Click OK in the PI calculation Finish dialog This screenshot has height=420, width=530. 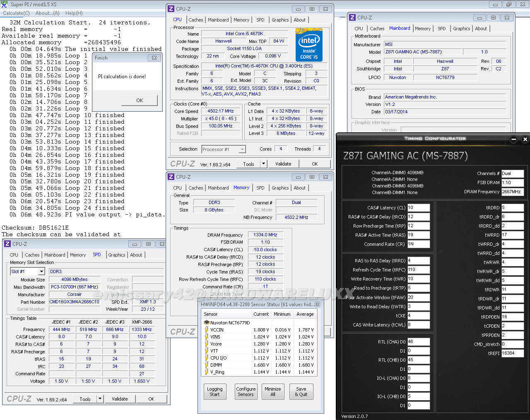point(140,101)
